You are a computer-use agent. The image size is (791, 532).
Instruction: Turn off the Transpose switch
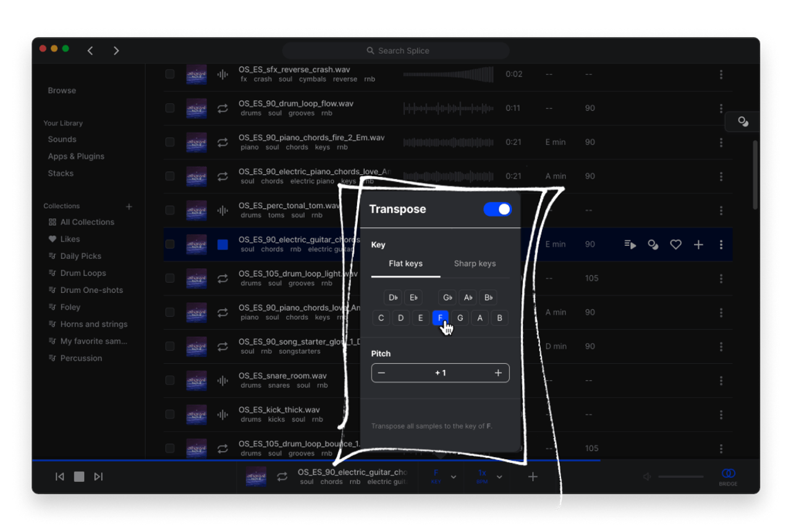point(497,209)
